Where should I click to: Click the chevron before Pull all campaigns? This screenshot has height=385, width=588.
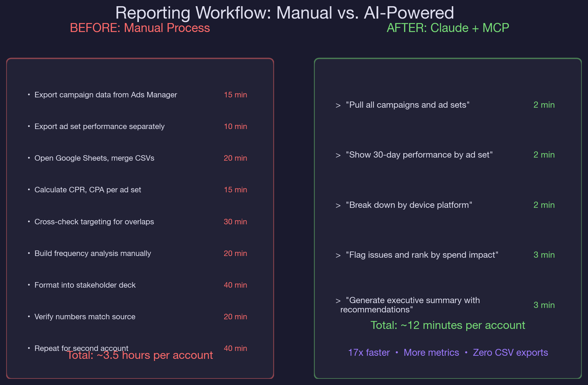[x=337, y=105]
